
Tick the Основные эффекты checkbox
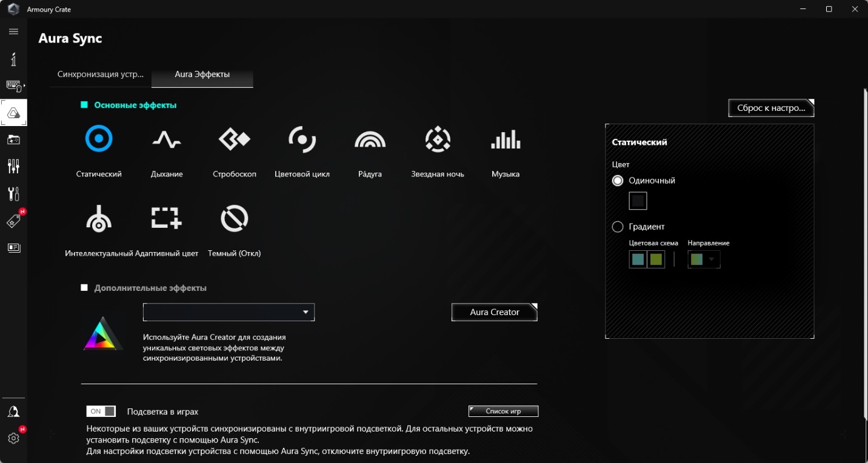click(x=84, y=105)
